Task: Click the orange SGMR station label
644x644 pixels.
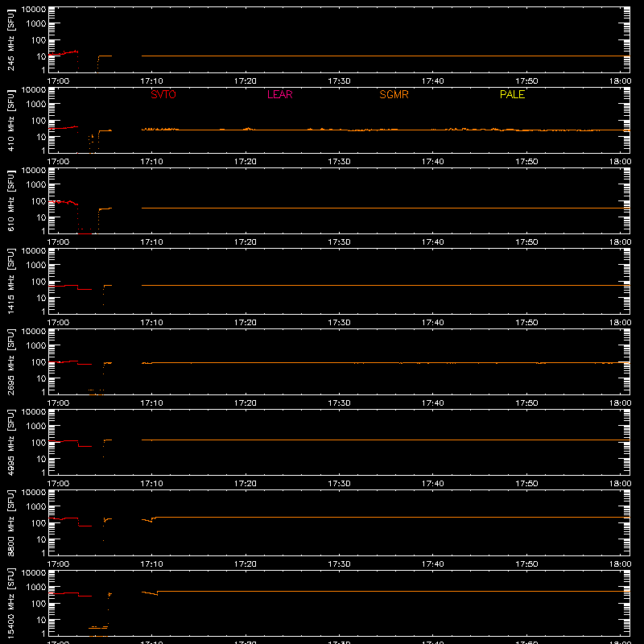Action: [x=394, y=94]
